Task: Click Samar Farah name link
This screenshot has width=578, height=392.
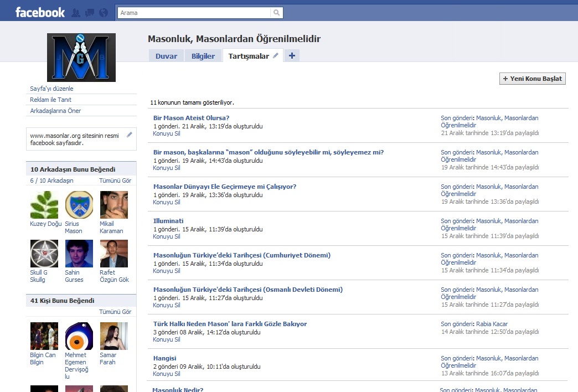Action: coord(107,358)
